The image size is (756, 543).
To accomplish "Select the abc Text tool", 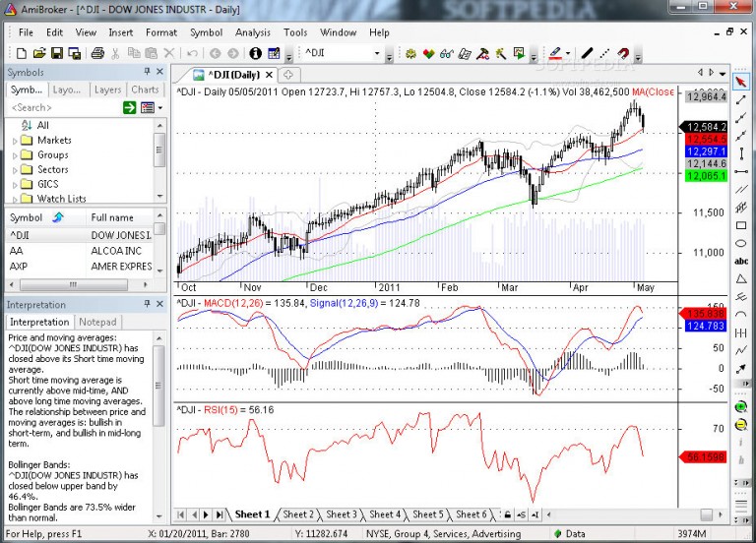I will (x=741, y=261).
